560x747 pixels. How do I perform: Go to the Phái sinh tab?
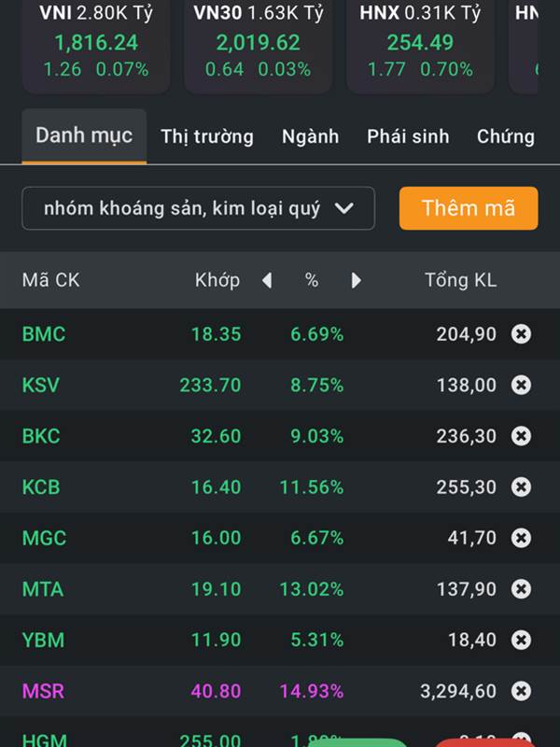click(x=408, y=136)
